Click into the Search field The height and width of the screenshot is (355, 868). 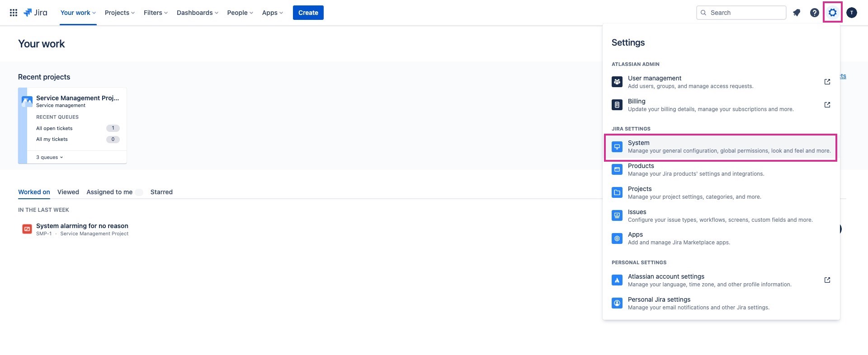pos(741,13)
